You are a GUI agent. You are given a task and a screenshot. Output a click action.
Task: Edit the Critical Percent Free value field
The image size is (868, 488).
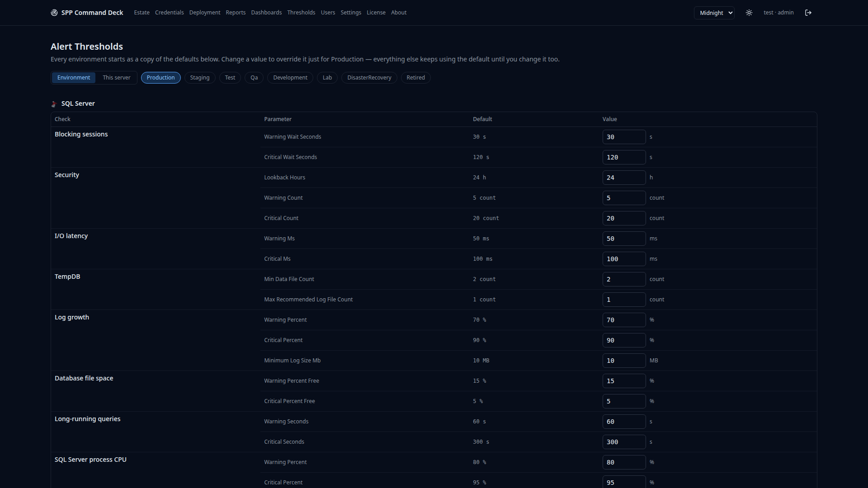tap(624, 401)
